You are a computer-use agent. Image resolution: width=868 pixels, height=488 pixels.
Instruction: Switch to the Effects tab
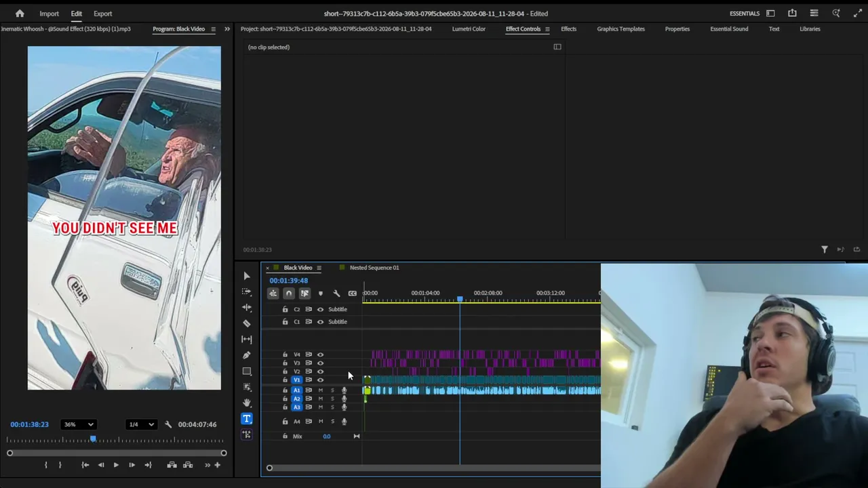point(568,29)
